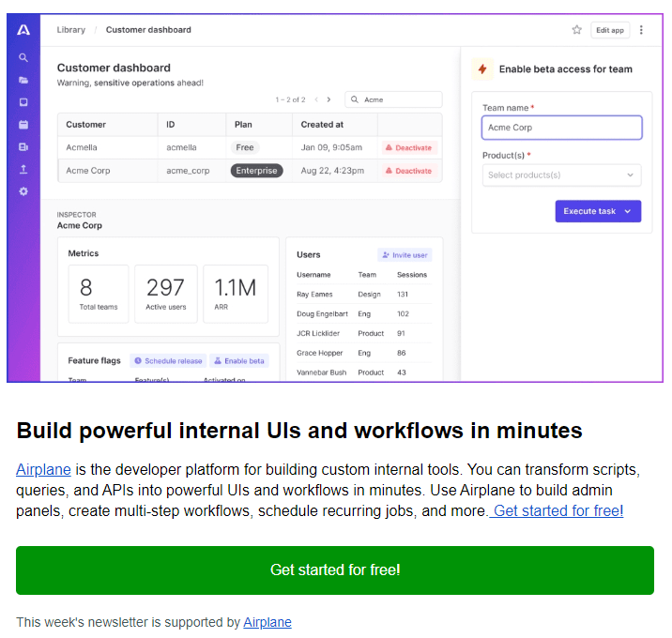Deactivate the Acme Corp customer
Screen dimensions: 672x638
point(409,171)
